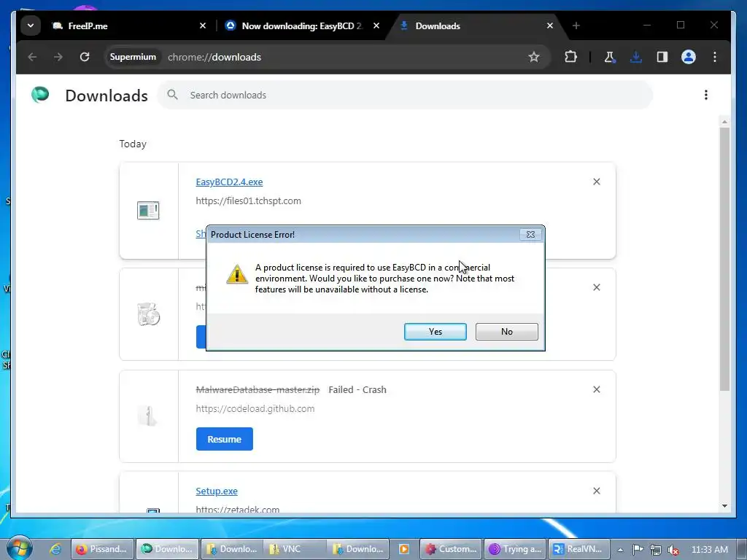Remove EasyBCD2.4.exe from downloads list

597,182
